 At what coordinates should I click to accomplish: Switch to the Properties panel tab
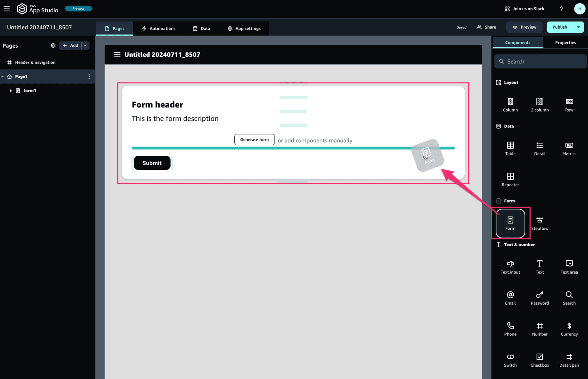(x=565, y=42)
